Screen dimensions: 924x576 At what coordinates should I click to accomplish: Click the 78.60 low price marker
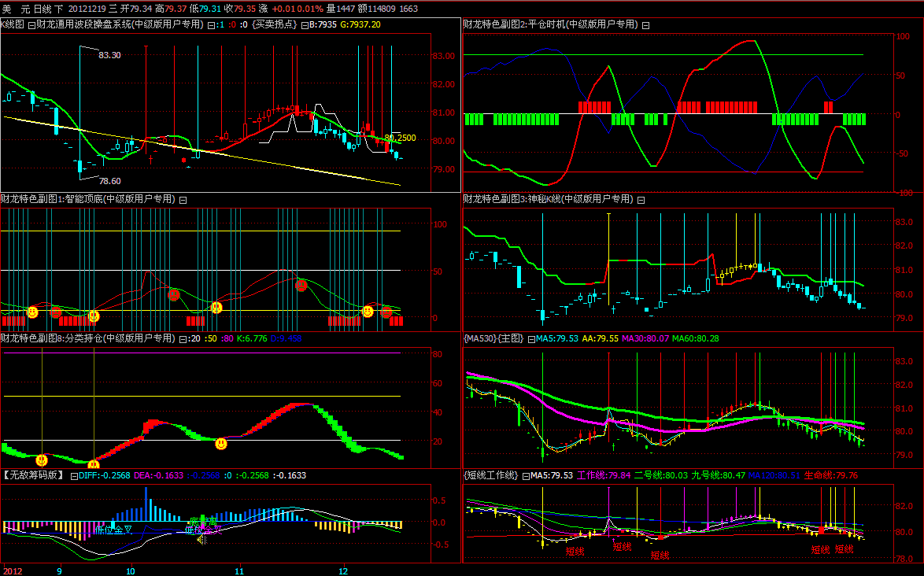point(109,181)
